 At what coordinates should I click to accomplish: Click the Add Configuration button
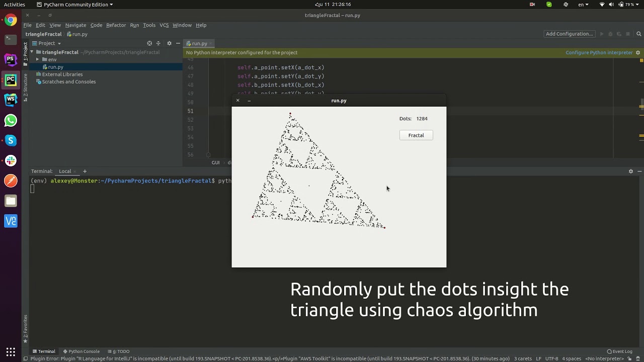(x=570, y=34)
